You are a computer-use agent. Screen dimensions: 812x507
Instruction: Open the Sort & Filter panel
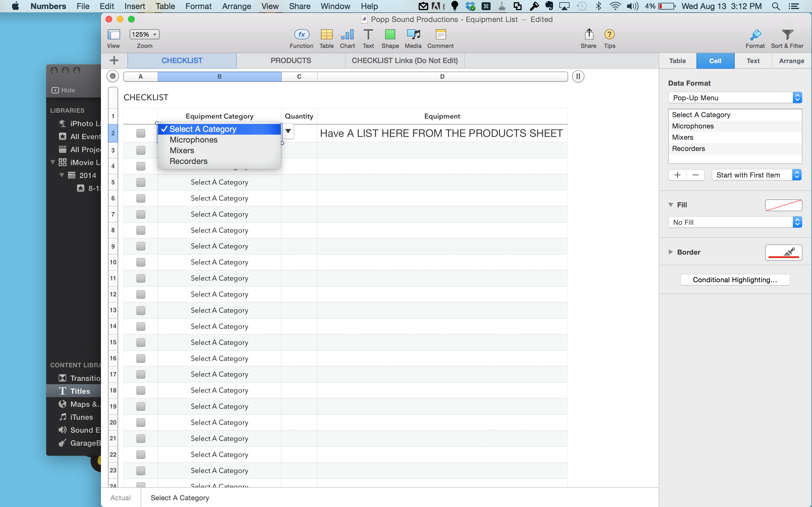(x=787, y=35)
